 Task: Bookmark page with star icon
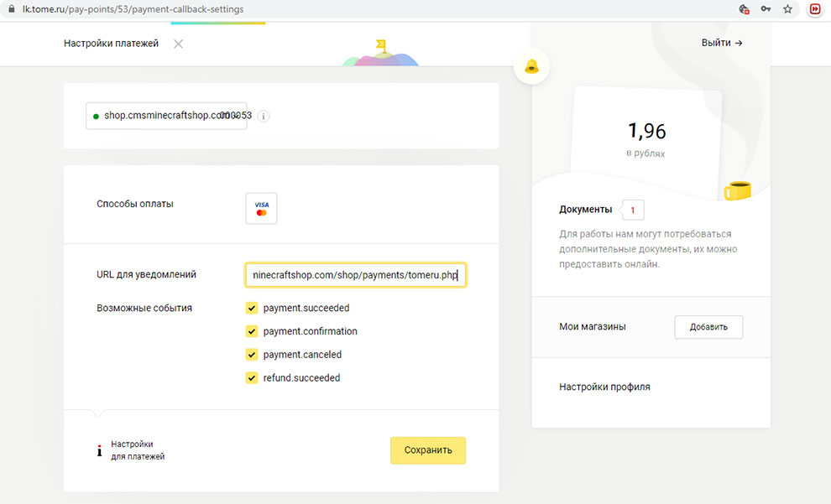[787, 8]
